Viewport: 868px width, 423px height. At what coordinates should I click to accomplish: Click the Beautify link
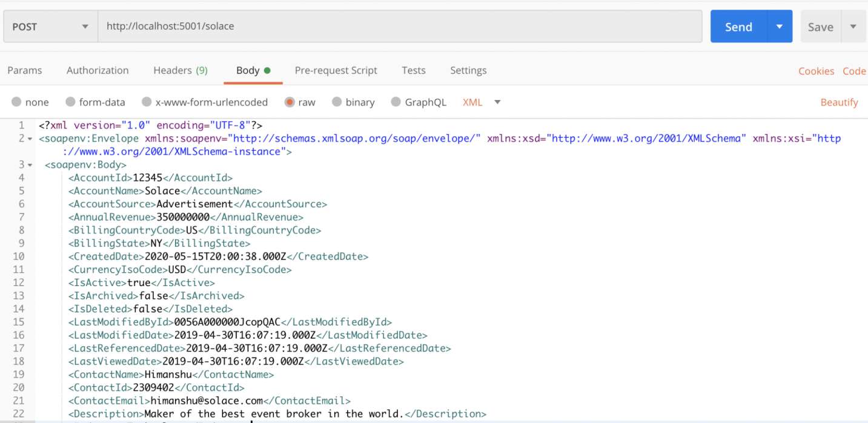839,102
